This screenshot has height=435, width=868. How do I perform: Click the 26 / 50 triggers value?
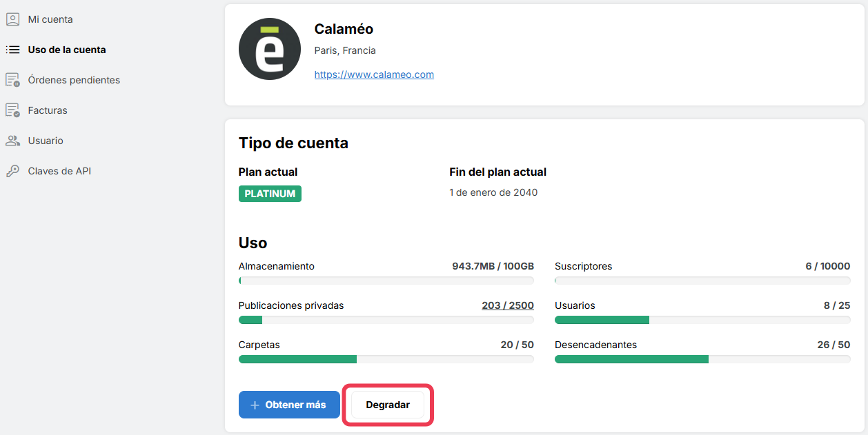834,345
